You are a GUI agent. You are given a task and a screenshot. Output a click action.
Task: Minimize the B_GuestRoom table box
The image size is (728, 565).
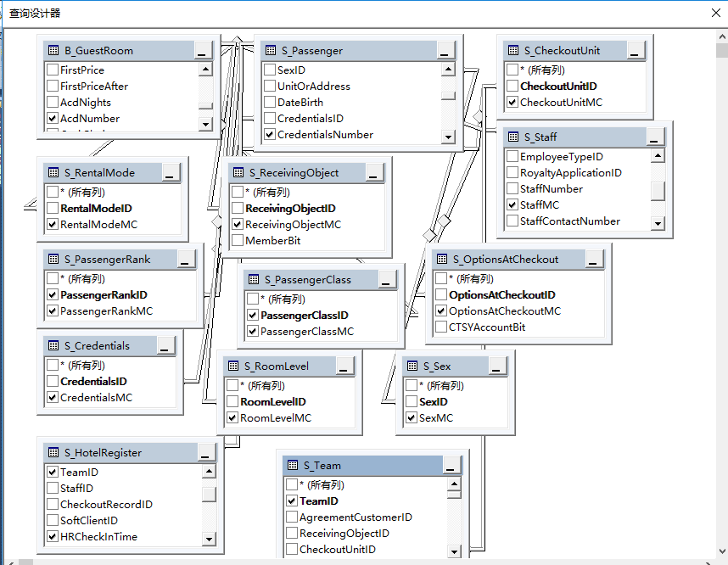pyautogui.click(x=202, y=51)
